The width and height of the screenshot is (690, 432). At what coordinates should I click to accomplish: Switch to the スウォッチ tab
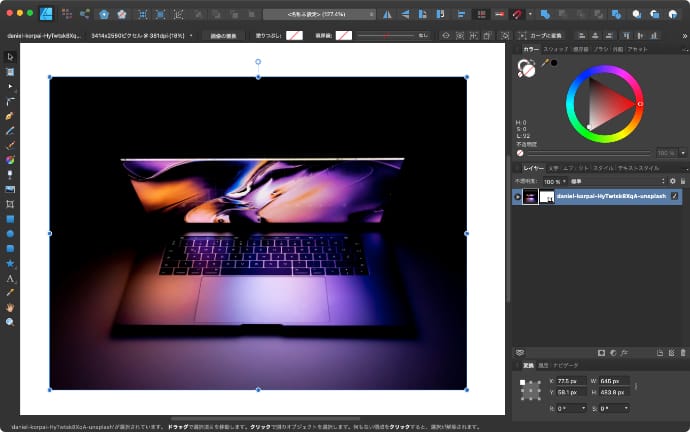[556, 48]
